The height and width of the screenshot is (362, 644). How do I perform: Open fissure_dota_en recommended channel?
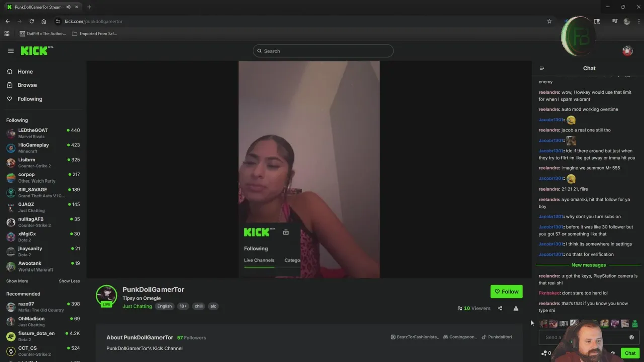point(43,336)
